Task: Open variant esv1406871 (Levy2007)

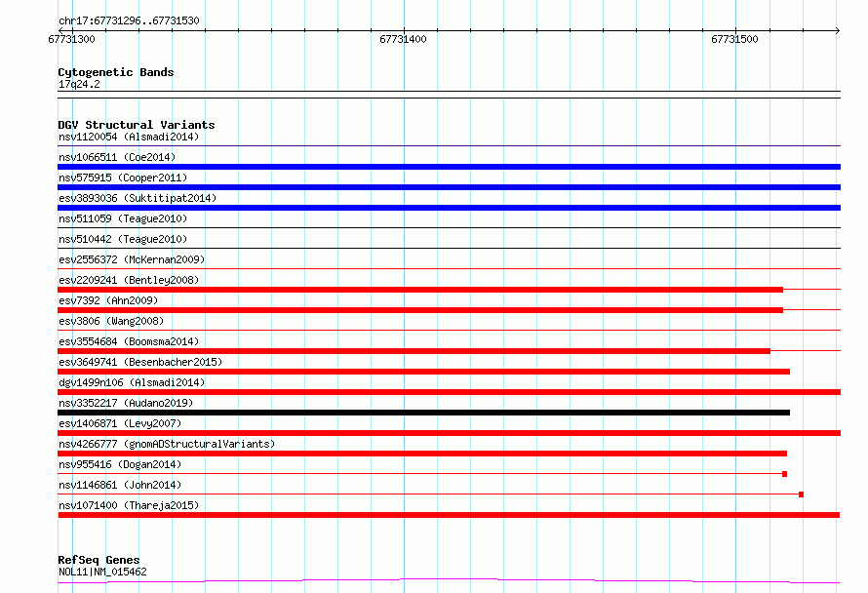Action: click(x=120, y=423)
